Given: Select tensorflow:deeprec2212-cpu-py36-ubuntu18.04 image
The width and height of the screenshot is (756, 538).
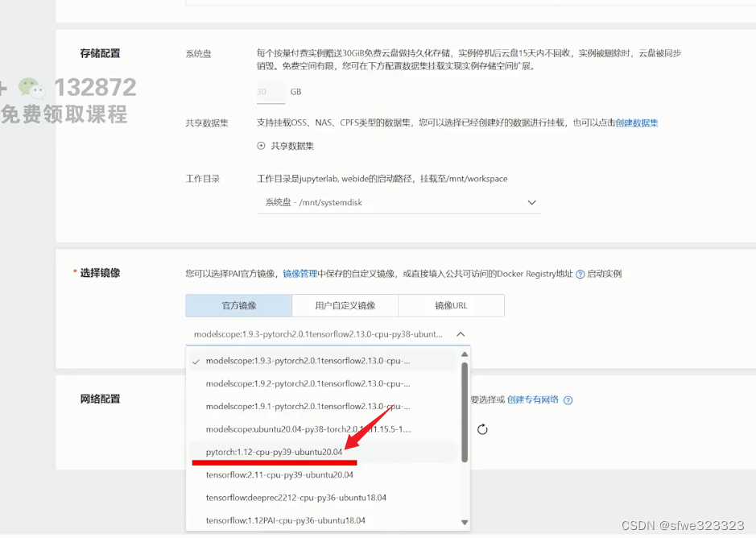Looking at the screenshot, I should (x=322, y=498).
